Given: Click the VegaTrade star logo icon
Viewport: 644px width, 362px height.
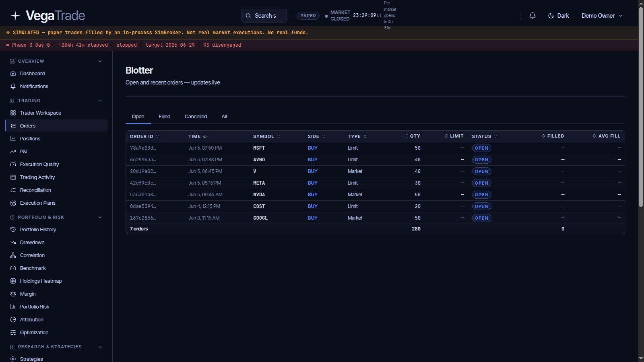Looking at the screenshot, I should coord(15,16).
